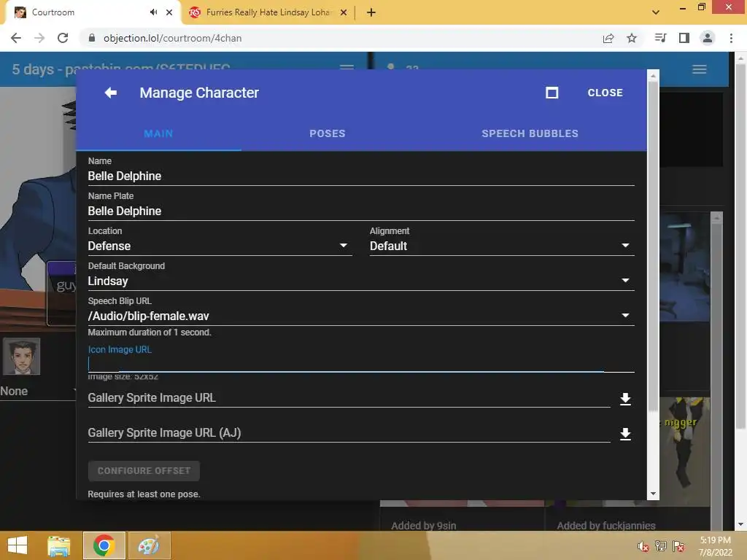Viewport: 747px width, 560px height.
Task: Go forward in browser history
Action: tap(39, 38)
